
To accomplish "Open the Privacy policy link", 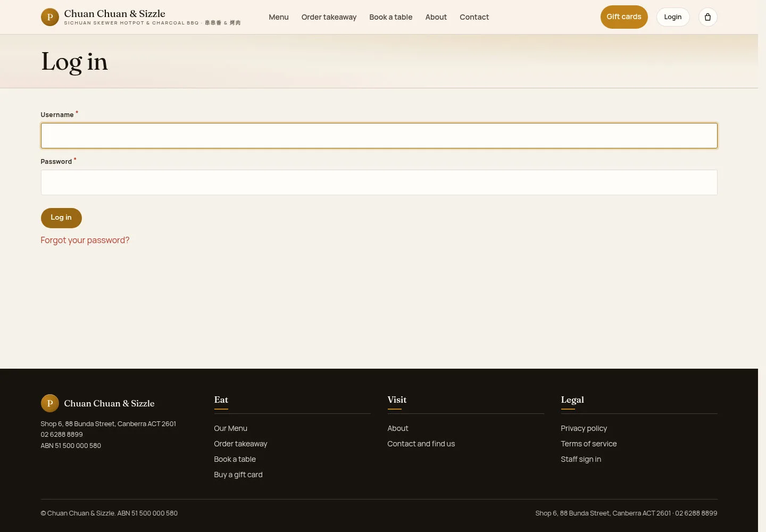I will click(x=584, y=428).
